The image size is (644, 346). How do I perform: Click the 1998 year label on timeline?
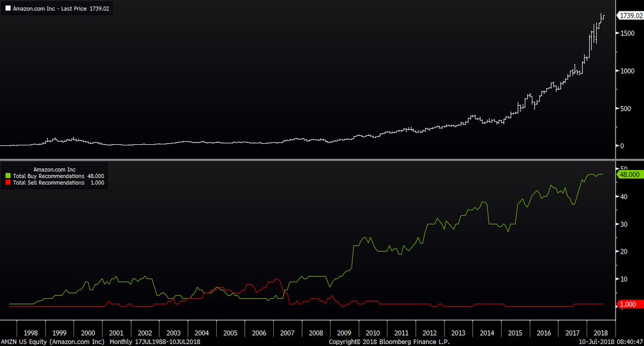tap(31, 333)
